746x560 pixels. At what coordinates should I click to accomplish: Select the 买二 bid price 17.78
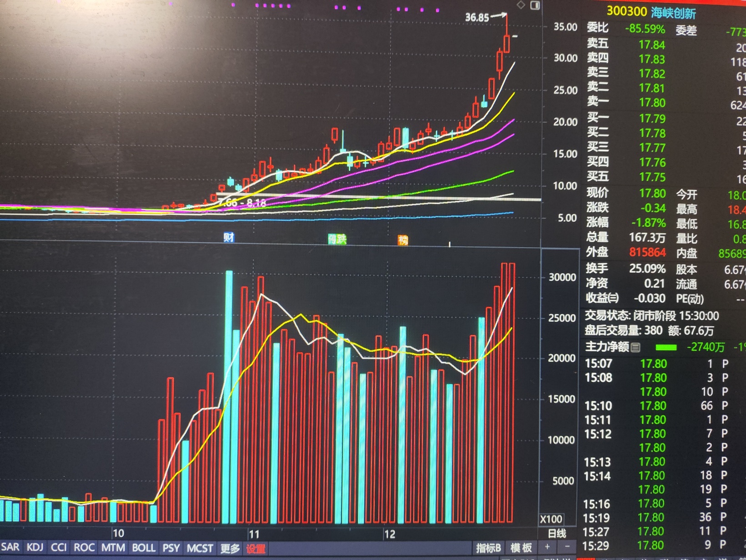click(652, 133)
